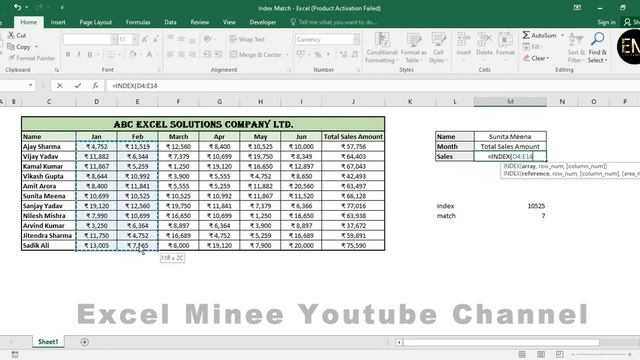
Task: Open the Data tab
Action: coord(170,22)
